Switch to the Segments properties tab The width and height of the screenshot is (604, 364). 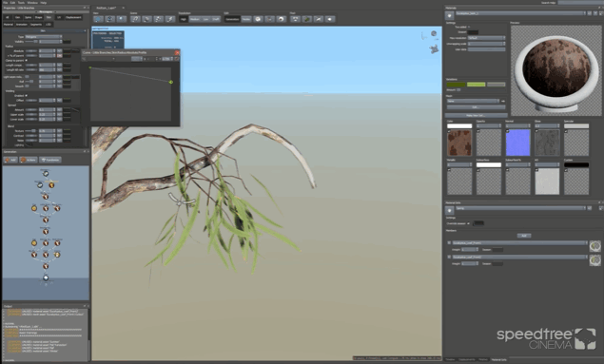pos(36,25)
